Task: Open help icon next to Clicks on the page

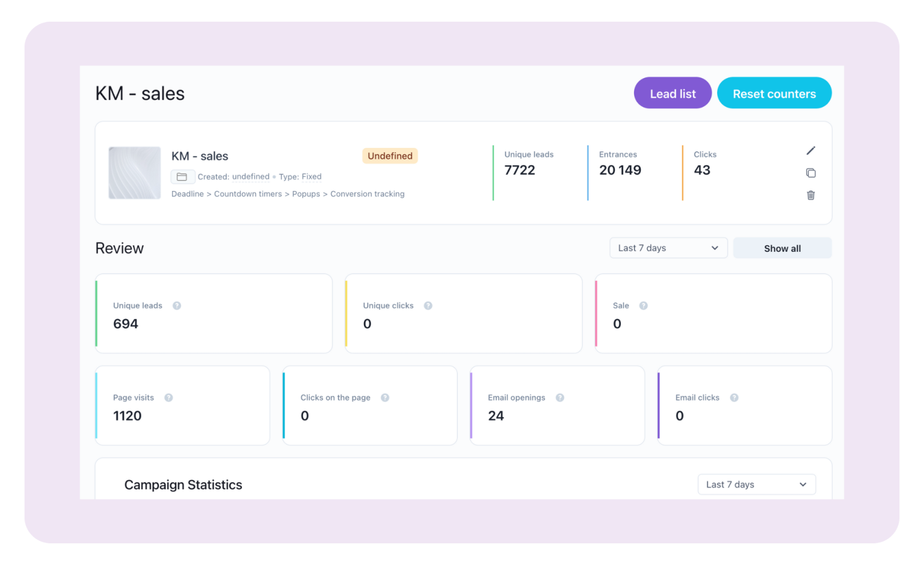Action: [x=385, y=397]
